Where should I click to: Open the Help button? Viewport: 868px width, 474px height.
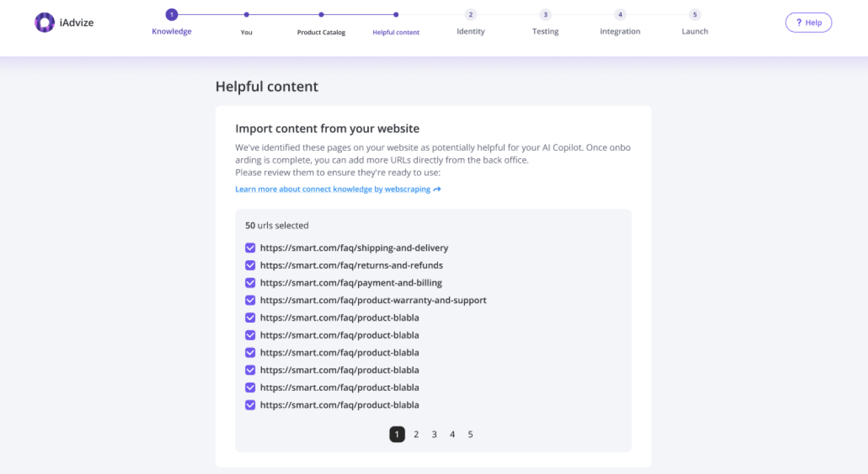tap(808, 23)
